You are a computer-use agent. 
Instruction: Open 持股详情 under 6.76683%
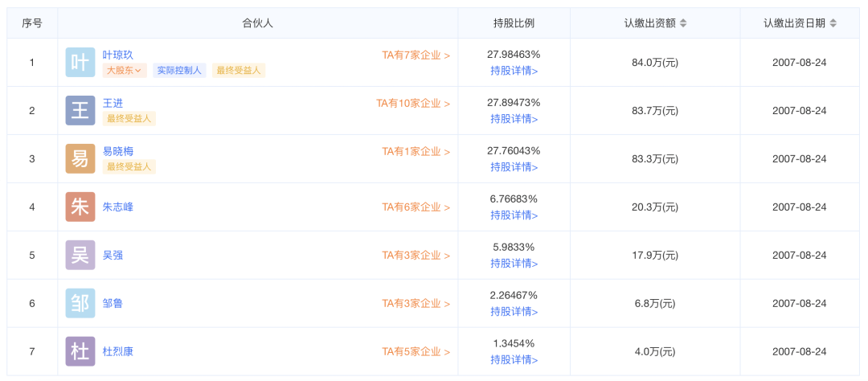514,215
